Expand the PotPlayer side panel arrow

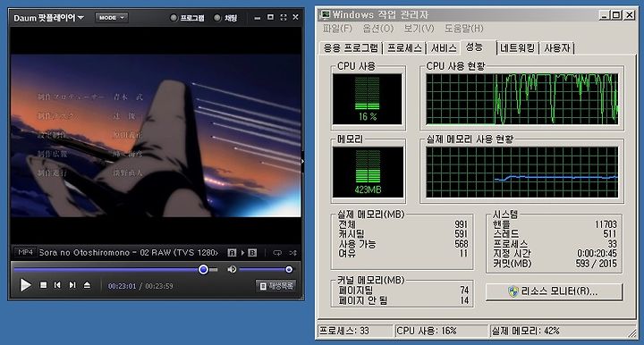302,161
